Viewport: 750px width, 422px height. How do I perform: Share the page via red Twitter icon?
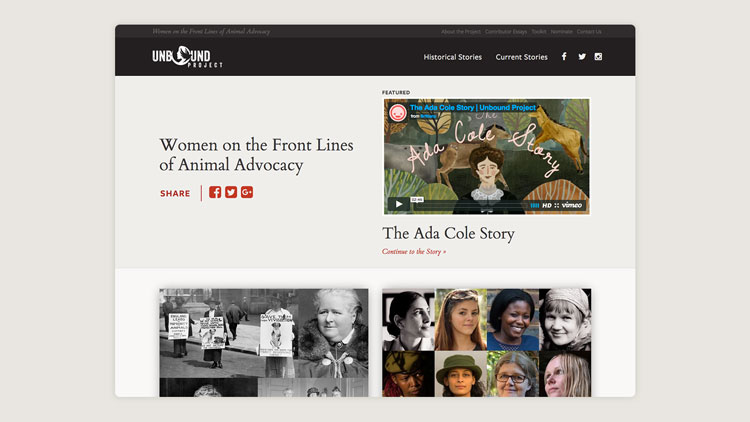231,192
